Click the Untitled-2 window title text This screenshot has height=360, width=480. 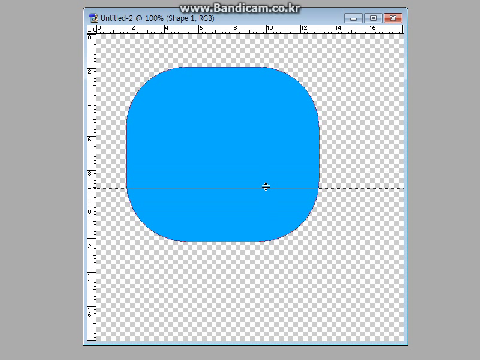point(157,18)
